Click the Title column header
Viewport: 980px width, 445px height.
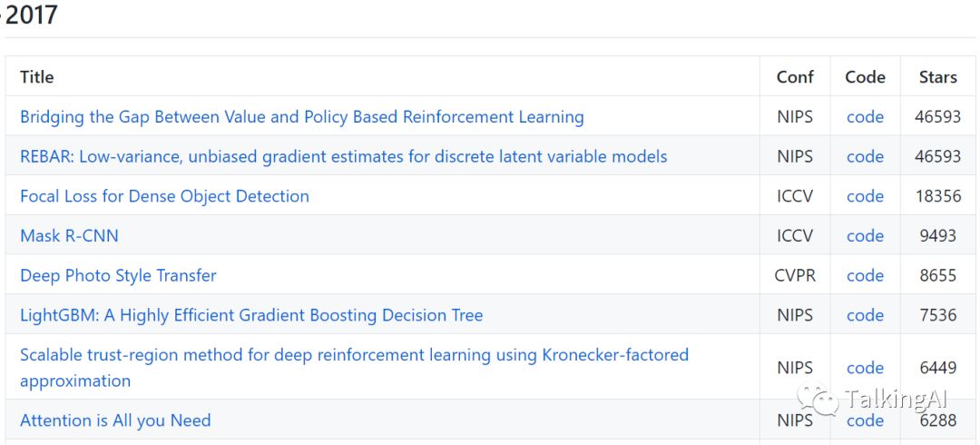point(37,77)
